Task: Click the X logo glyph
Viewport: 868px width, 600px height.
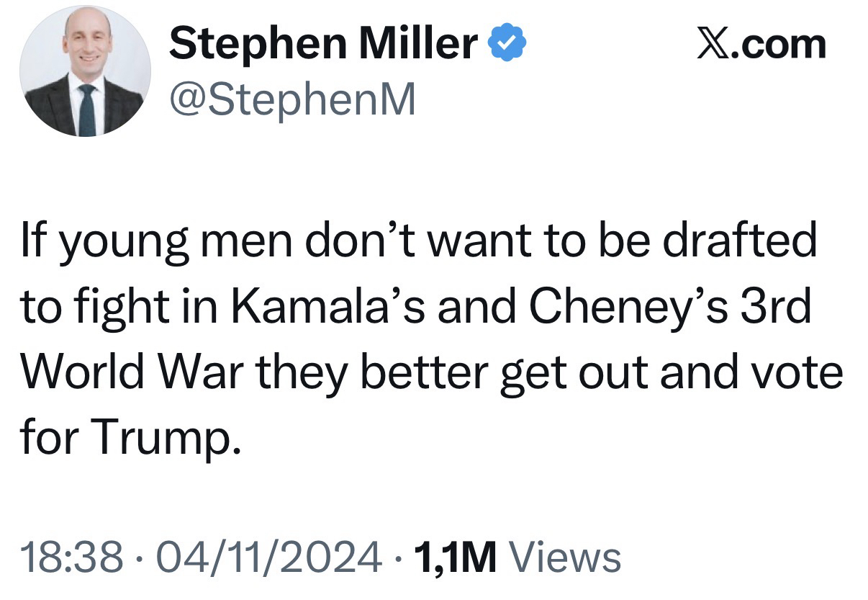Action: (x=714, y=45)
